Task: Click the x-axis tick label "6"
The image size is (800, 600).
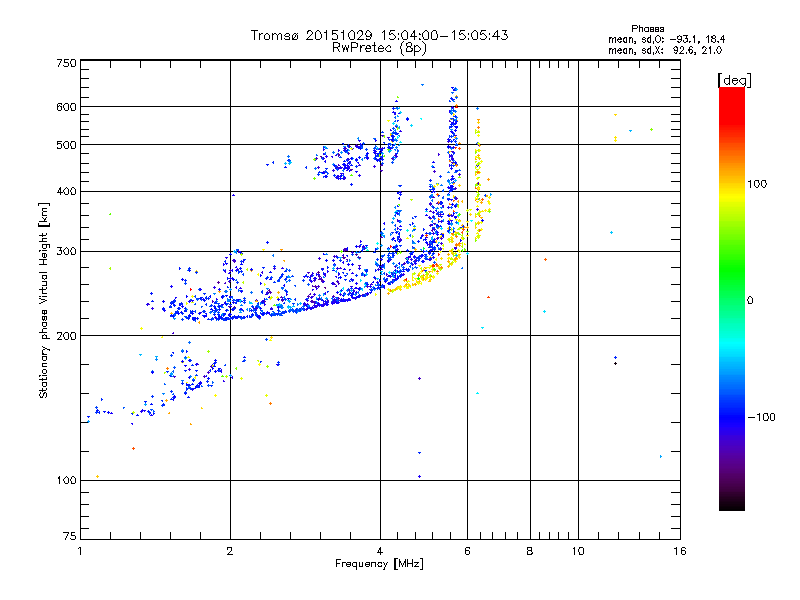Action: [467, 551]
